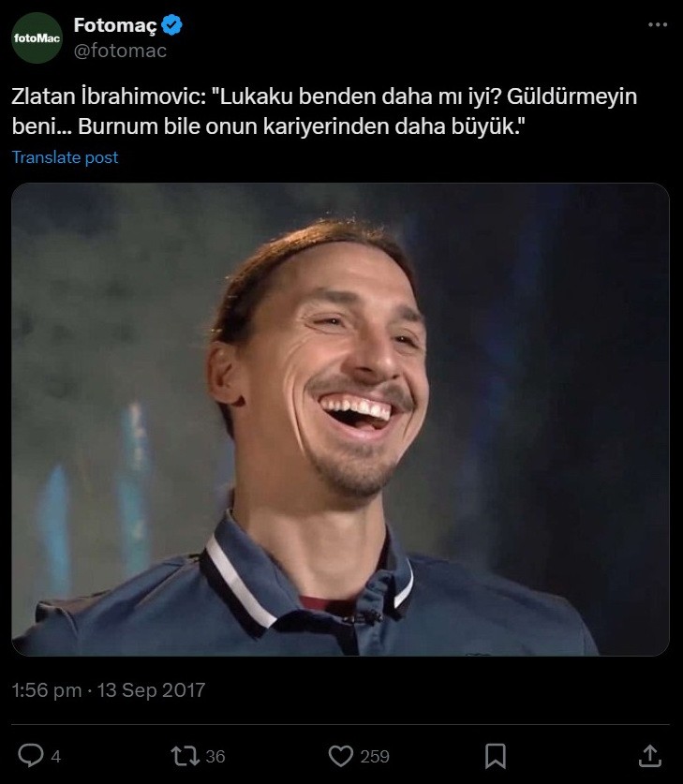
Task: Click the reply count 4
Action: point(56,757)
